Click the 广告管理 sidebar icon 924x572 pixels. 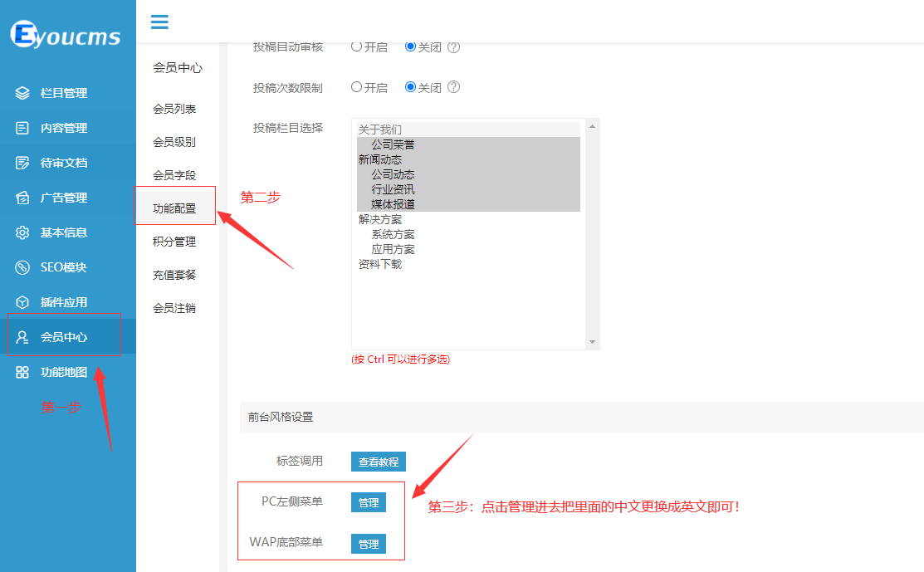[x=22, y=198]
